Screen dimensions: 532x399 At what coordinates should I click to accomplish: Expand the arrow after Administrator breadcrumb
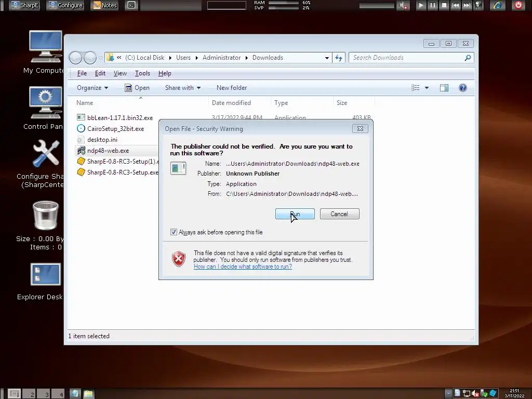(x=246, y=58)
